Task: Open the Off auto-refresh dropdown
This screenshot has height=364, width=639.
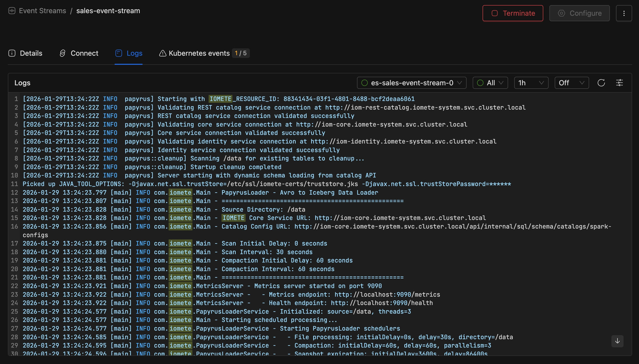Action: click(x=571, y=83)
